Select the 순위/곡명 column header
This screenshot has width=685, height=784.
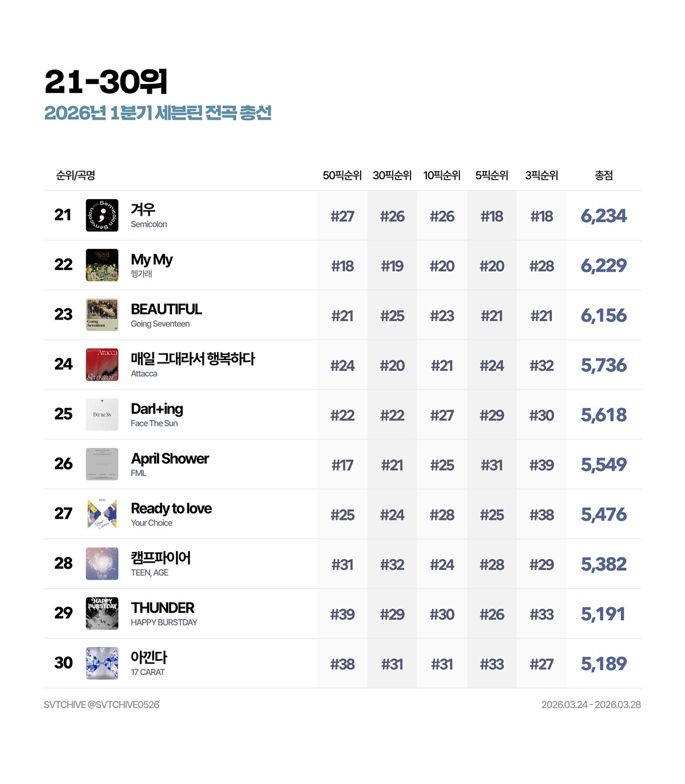pos(75,176)
